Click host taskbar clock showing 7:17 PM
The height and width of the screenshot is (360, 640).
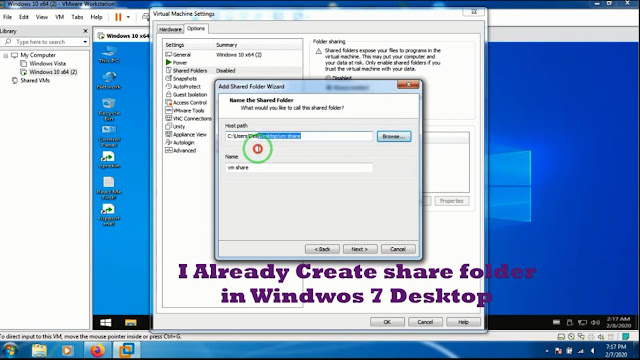616,351
